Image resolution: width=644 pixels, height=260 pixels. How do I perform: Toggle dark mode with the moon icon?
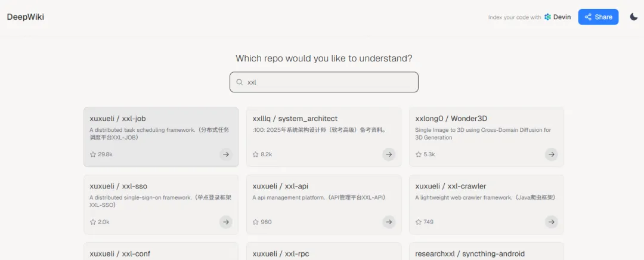coord(633,17)
